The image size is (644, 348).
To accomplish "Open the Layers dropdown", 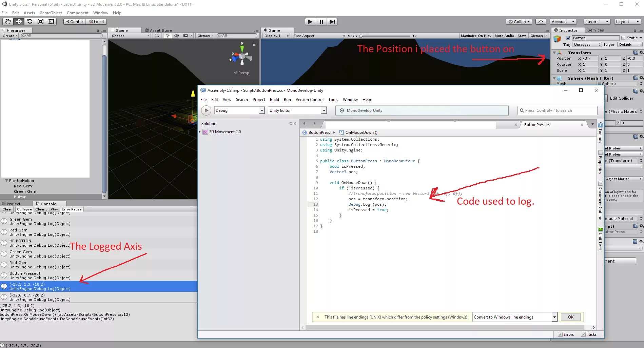I will tap(597, 22).
